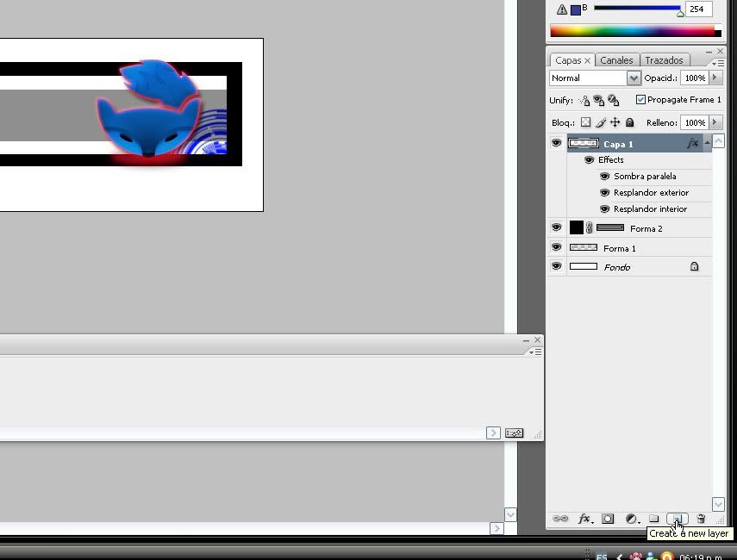Click the Create a new layer icon

coord(678,519)
